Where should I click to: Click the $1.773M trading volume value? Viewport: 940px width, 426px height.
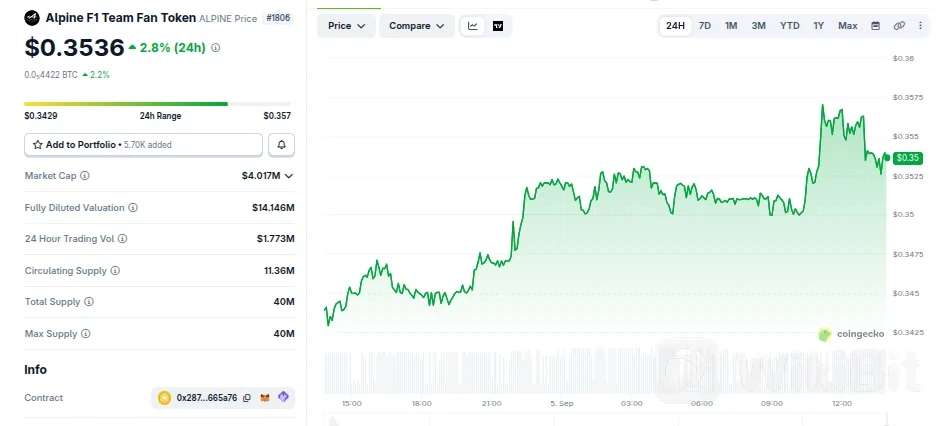[276, 238]
